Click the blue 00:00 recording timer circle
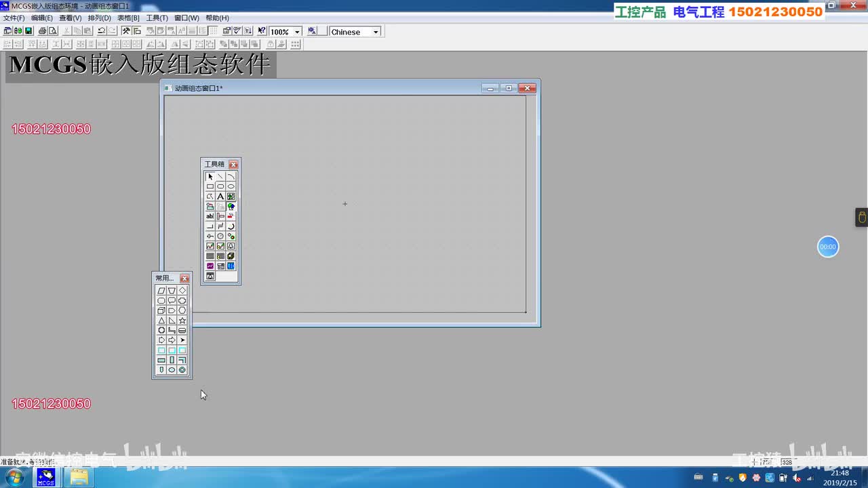The height and width of the screenshot is (488, 868). click(x=828, y=247)
